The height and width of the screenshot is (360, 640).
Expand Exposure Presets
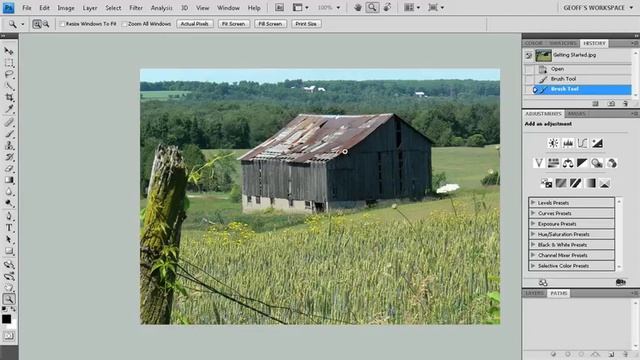(533, 224)
